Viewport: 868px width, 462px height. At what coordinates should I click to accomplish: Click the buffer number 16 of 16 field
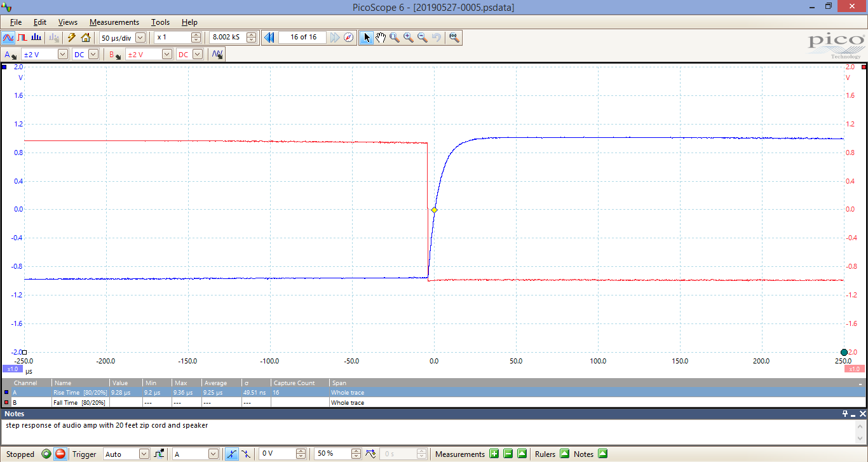pyautogui.click(x=303, y=37)
